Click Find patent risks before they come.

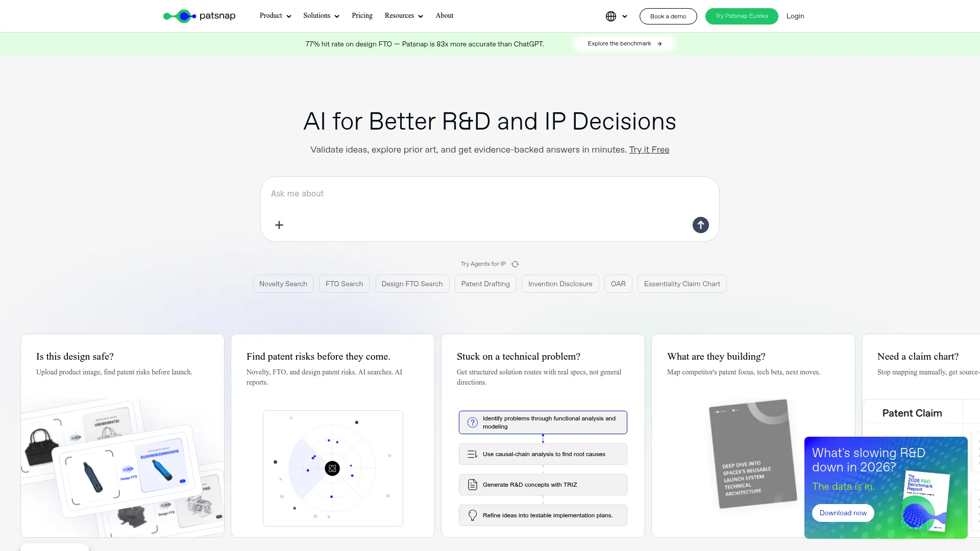318,357
